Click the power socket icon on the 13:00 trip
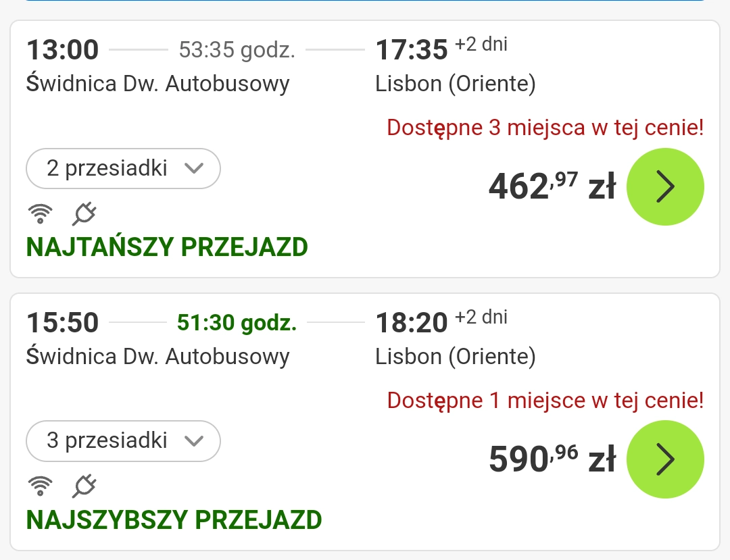The image size is (730, 560). click(x=84, y=213)
